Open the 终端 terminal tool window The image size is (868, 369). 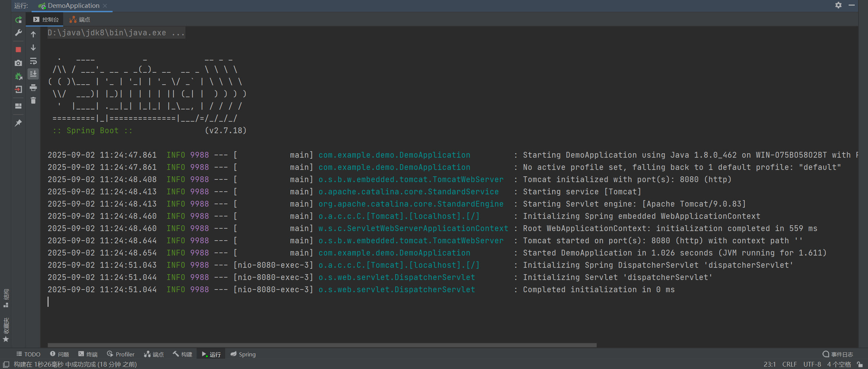pyautogui.click(x=88, y=354)
